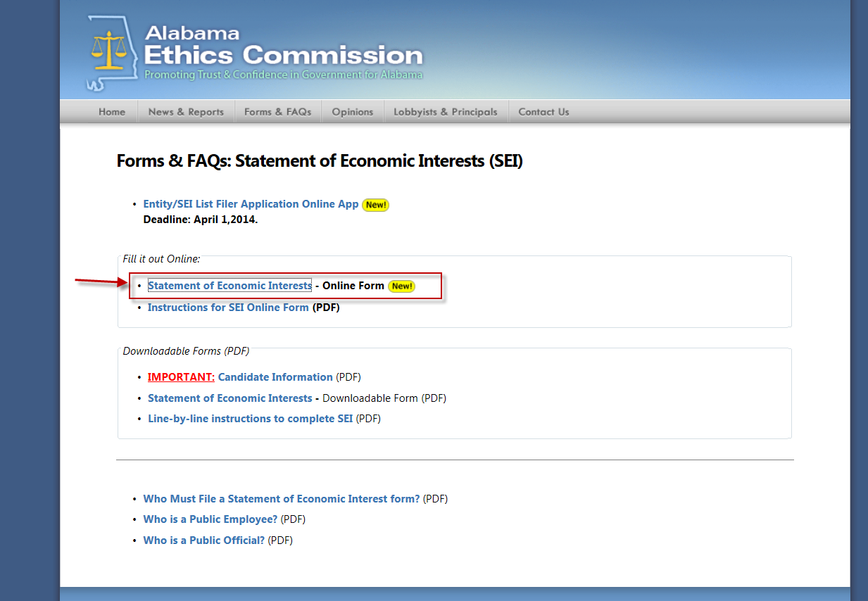
Task: Click the red IMPORTANT: link
Action: [x=181, y=377]
